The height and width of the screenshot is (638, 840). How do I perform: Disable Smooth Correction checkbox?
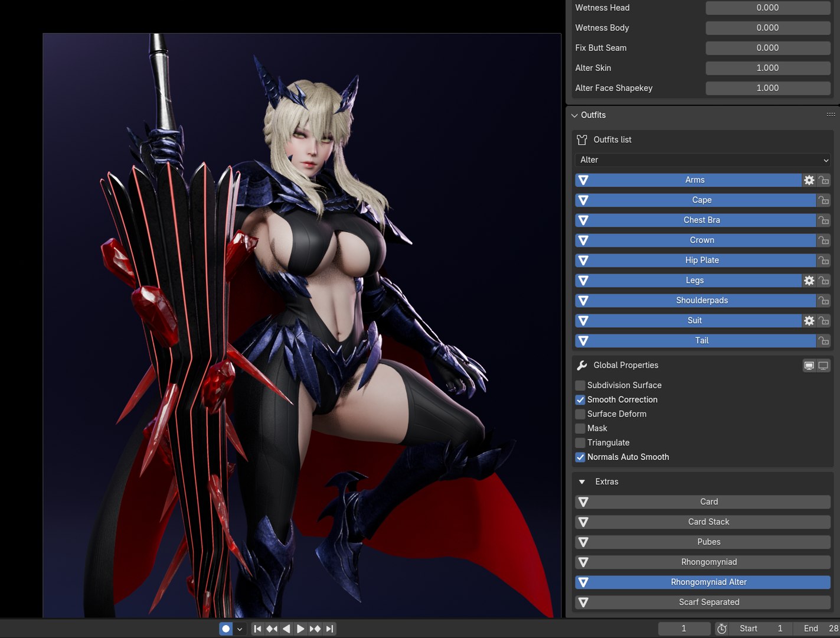coord(580,400)
